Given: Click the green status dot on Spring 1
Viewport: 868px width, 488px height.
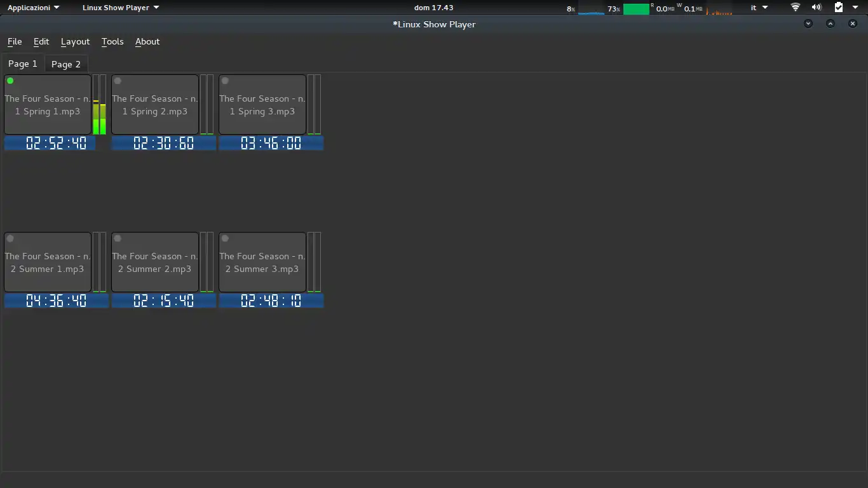Looking at the screenshot, I should pos(10,81).
